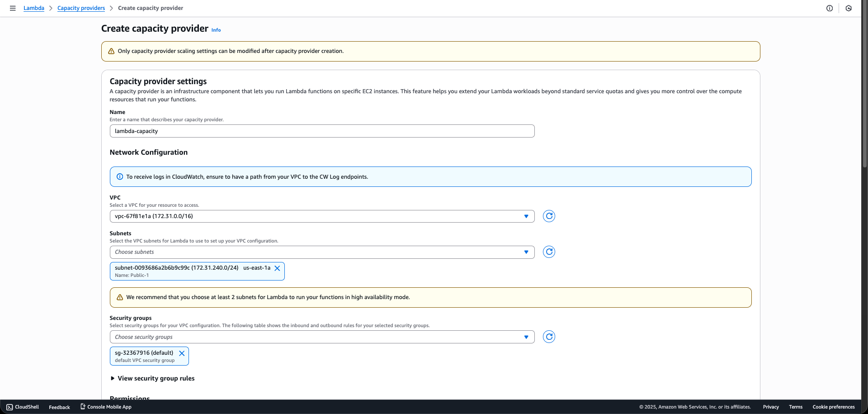Open Cookie preferences

pos(833,407)
